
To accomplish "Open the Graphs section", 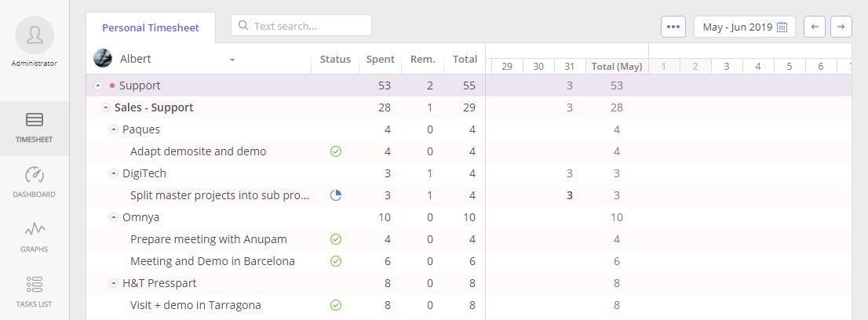I will pyautogui.click(x=35, y=237).
